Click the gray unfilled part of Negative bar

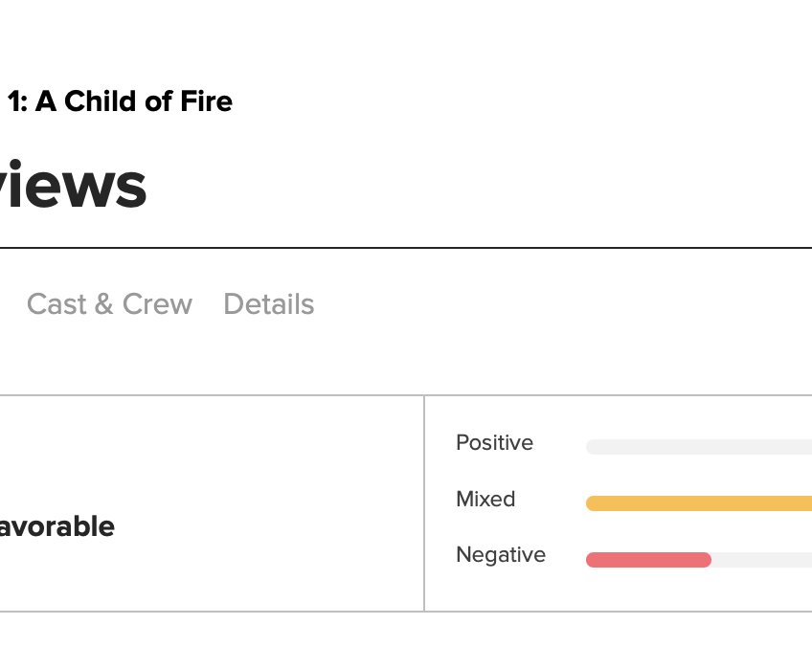pyautogui.click(x=761, y=560)
